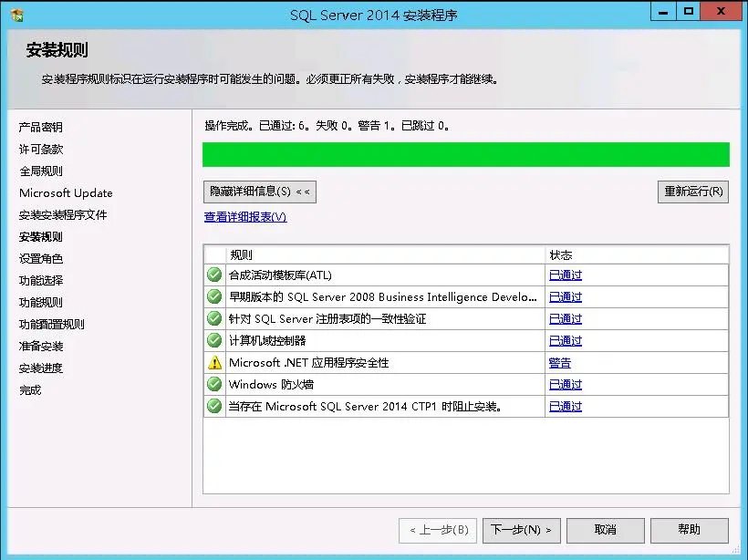Screen dimensions: 748x560
Task: Select 全局规则 step in sidebar
Action: (x=41, y=171)
